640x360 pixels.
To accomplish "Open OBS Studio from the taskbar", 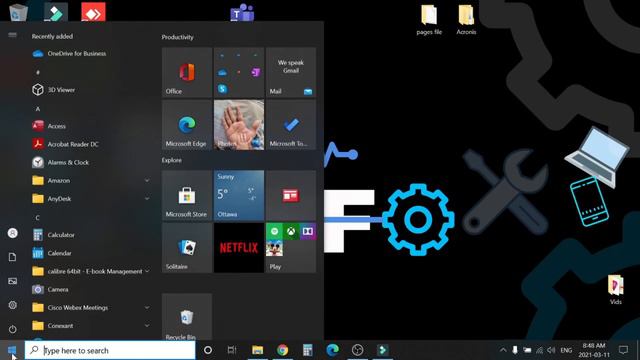I will (x=358, y=350).
